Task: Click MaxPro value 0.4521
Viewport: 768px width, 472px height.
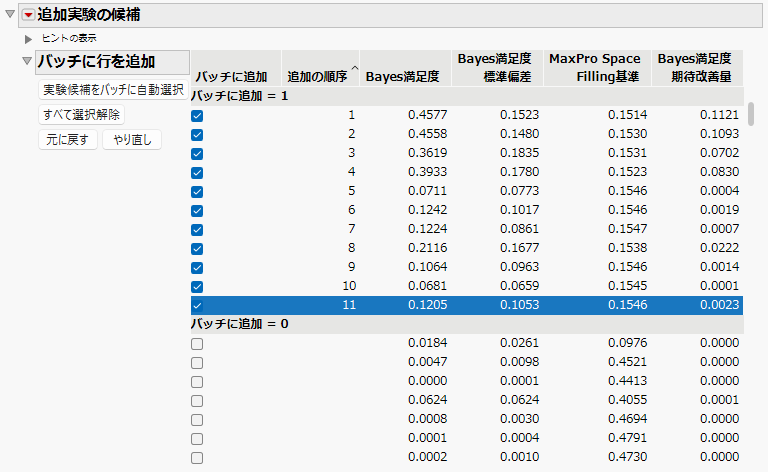Action: (x=627, y=362)
